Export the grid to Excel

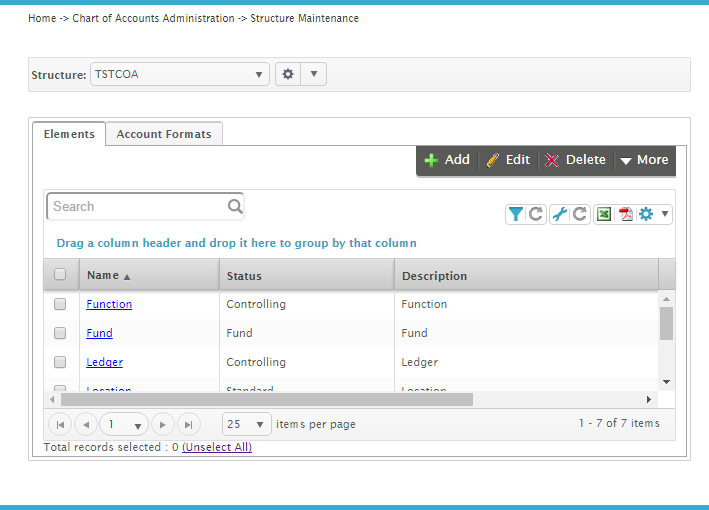[604, 214]
